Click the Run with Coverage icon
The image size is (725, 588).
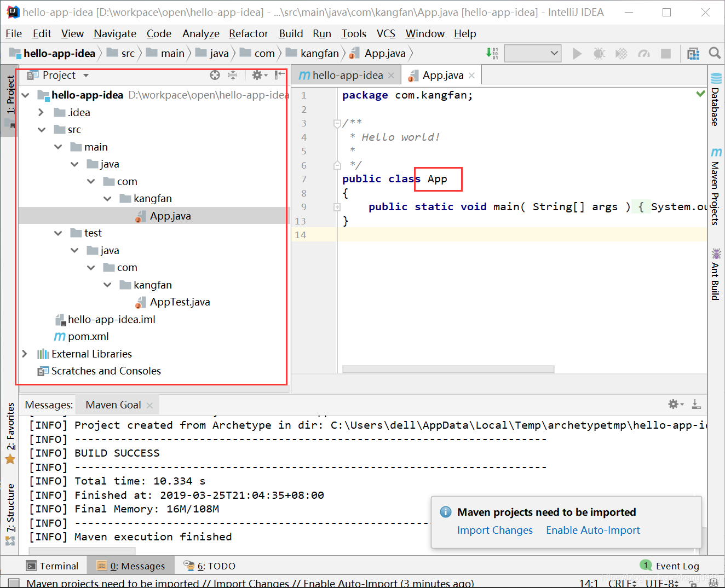click(x=621, y=53)
